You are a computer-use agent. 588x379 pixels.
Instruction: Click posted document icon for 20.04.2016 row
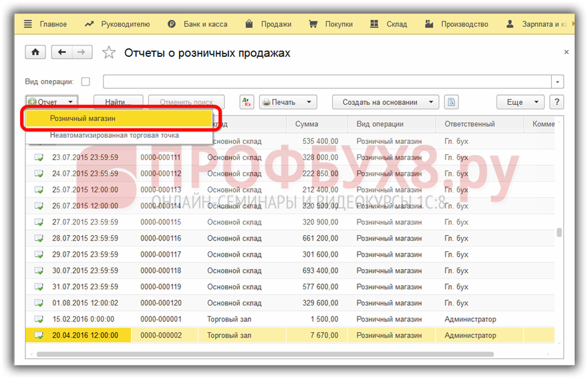(39, 335)
